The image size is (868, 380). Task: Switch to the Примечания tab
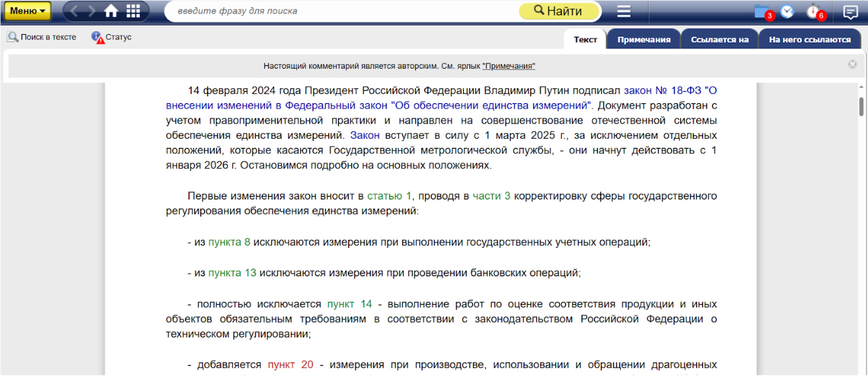[x=644, y=39]
